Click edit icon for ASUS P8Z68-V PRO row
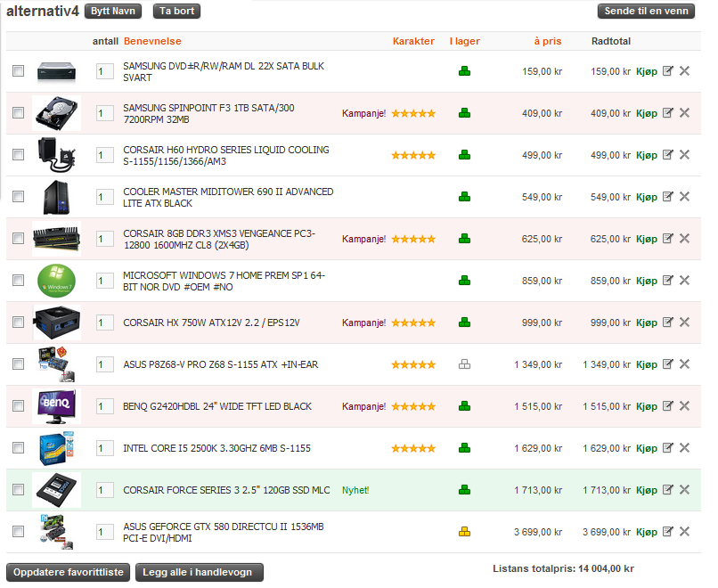 [x=667, y=364]
